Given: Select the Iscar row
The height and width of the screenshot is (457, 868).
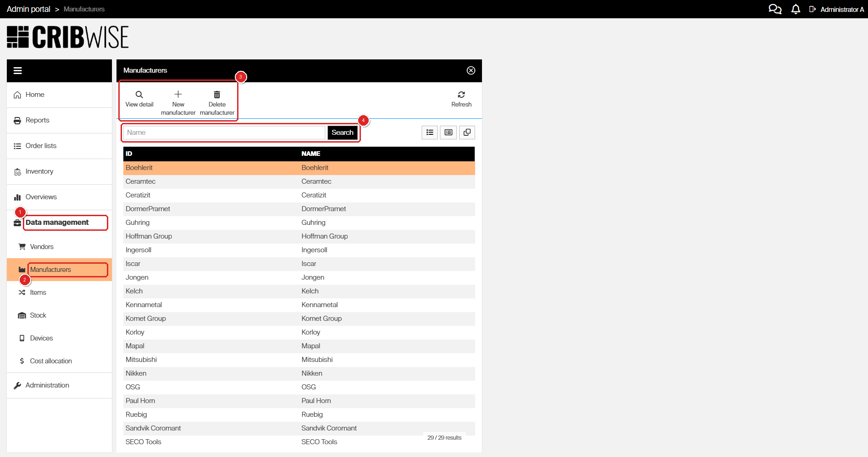Looking at the screenshot, I should point(299,264).
